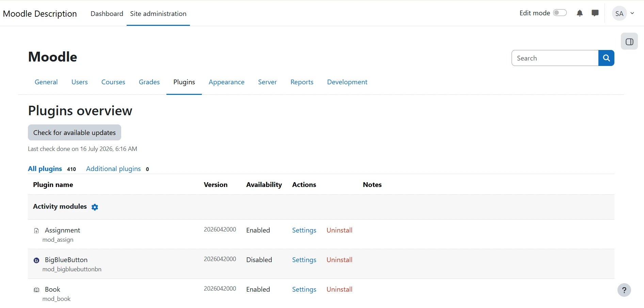This screenshot has width=644, height=308.
Task: Open the notifications bell icon
Action: click(x=580, y=13)
